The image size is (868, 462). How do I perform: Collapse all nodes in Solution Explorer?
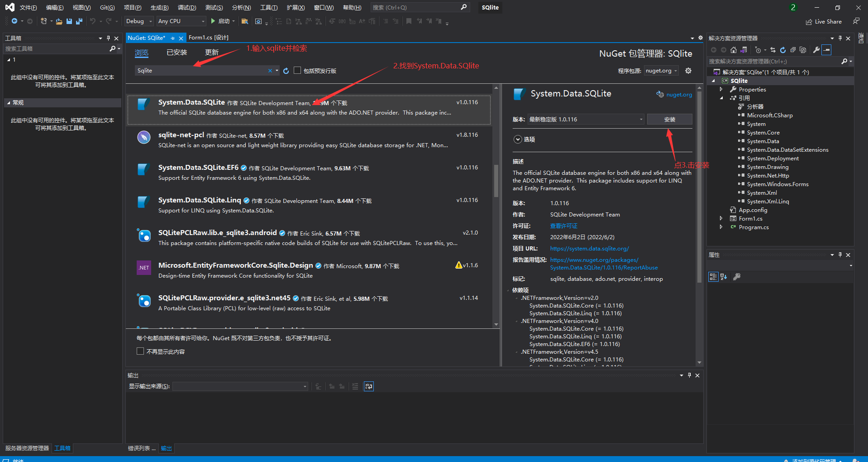click(x=793, y=50)
